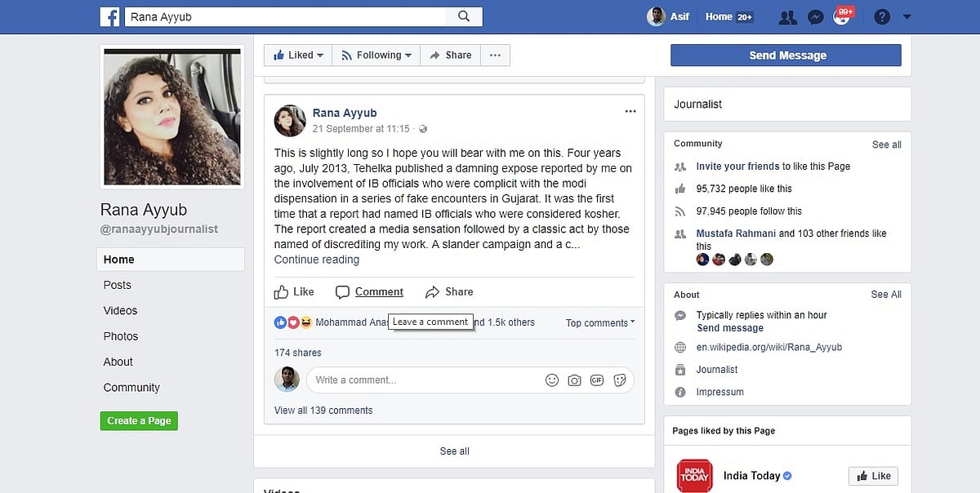Click See all below the post
980x493 pixels.
point(454,451)
